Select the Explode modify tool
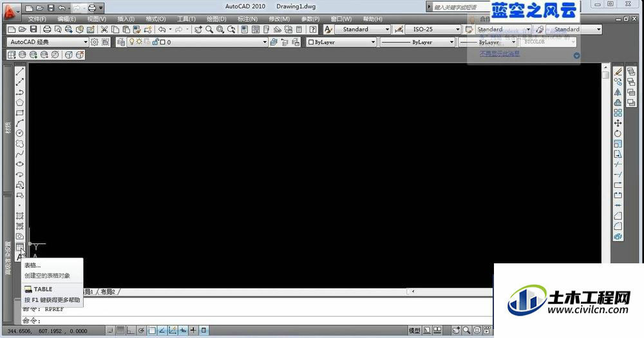644x338 pixels. click(x=618, y=236)
